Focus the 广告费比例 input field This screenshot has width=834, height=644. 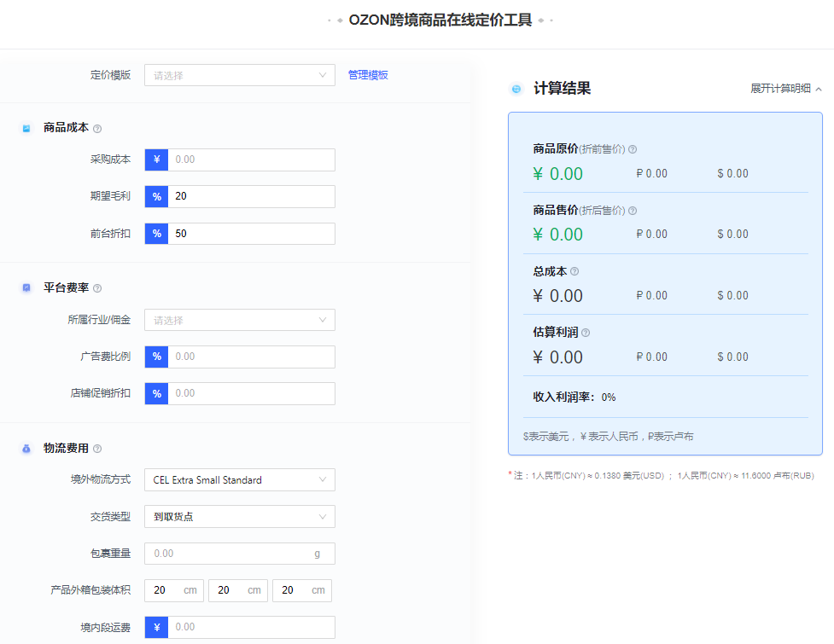tap(252, 357)
